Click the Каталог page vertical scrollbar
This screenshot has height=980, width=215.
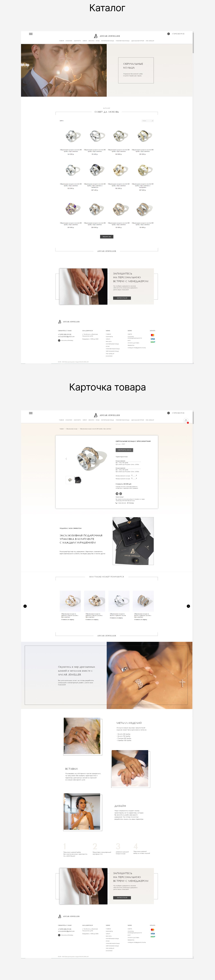pyautogui.click(x=193, y=43)
